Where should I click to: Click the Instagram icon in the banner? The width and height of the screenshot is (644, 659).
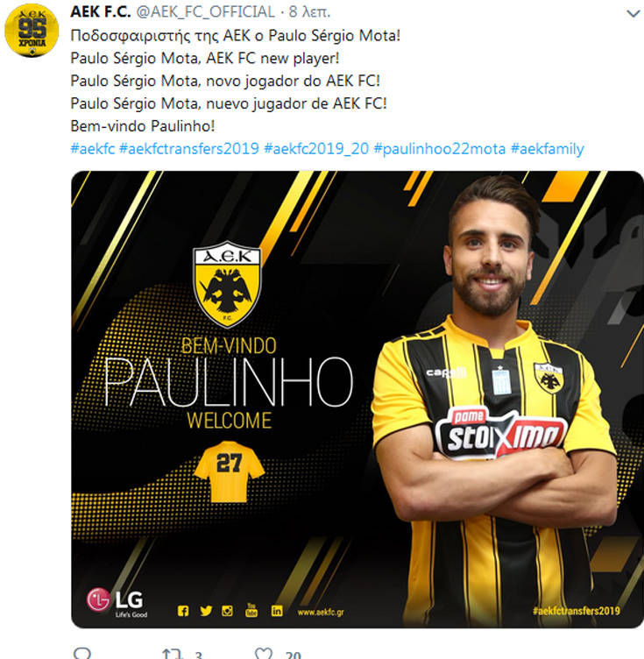pyautogui.click(x=227, y=611)
